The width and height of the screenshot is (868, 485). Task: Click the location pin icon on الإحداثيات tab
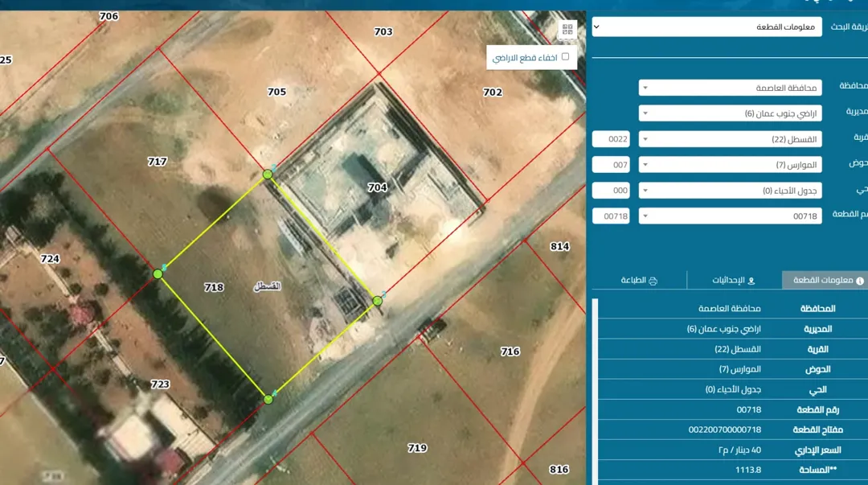tap(751, 281)
